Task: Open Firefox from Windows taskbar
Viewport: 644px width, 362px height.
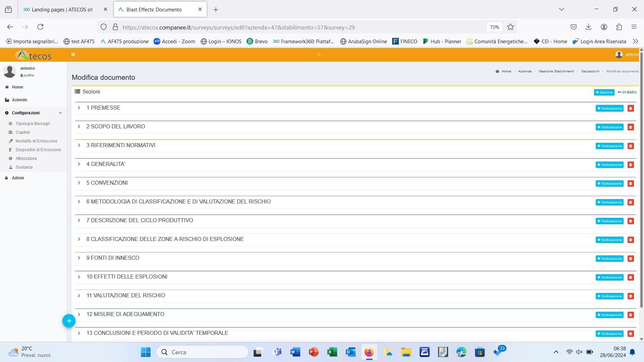Action: coord(369,352)
